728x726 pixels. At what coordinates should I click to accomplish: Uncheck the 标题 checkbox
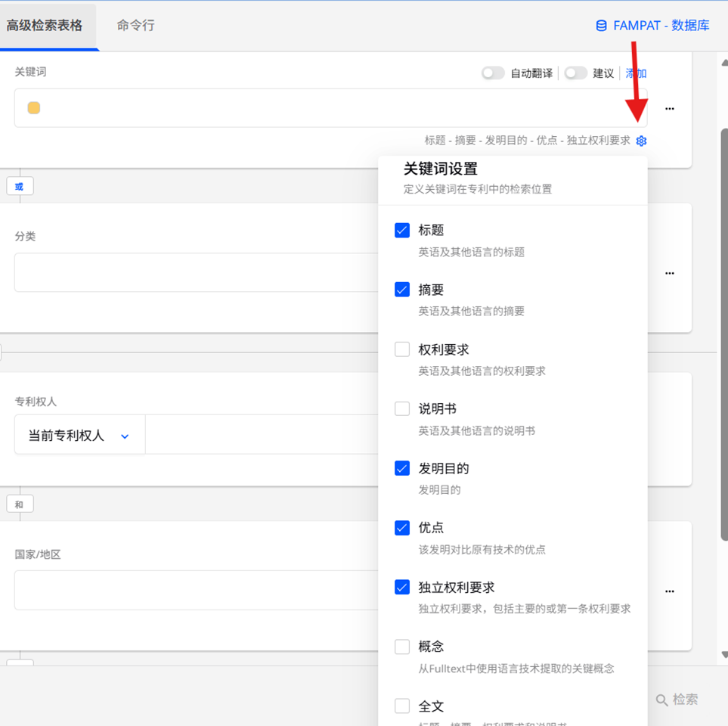pyautogui.click(x=402, y=230)
